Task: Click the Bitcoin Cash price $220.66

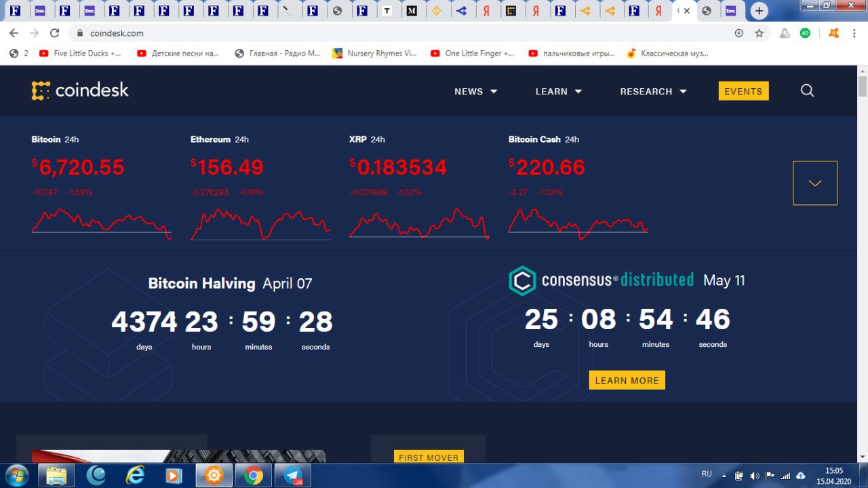Action: [547, 167]
